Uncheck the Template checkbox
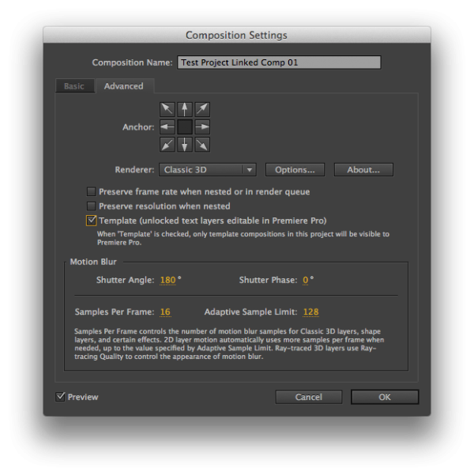Image resolution: width=474 pixels, height=476 pixels. point(92,221)
